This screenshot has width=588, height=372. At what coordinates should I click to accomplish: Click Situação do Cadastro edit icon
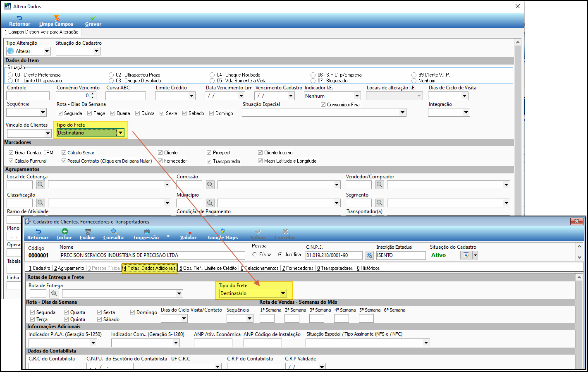click(x=466, y=255)
